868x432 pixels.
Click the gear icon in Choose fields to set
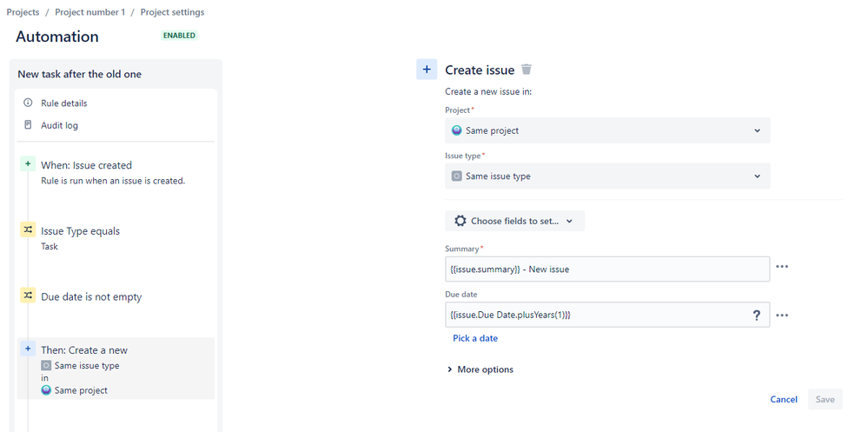click(460, 221)
